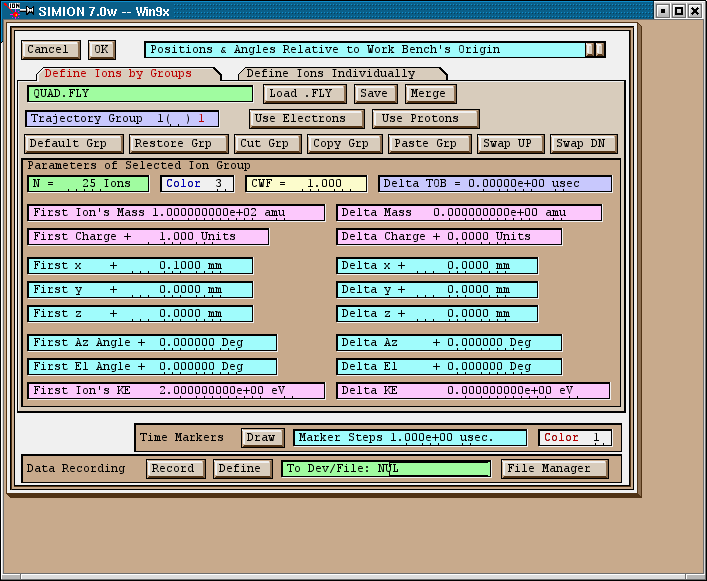Swap group DN
This screenshot has width=707, height=581.
[x=584, y=144]
